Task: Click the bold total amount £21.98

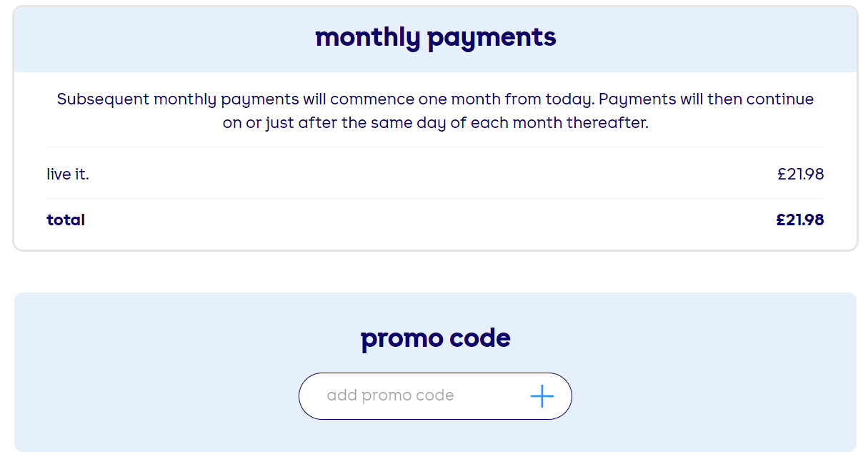Action: (x=801, y=220)
